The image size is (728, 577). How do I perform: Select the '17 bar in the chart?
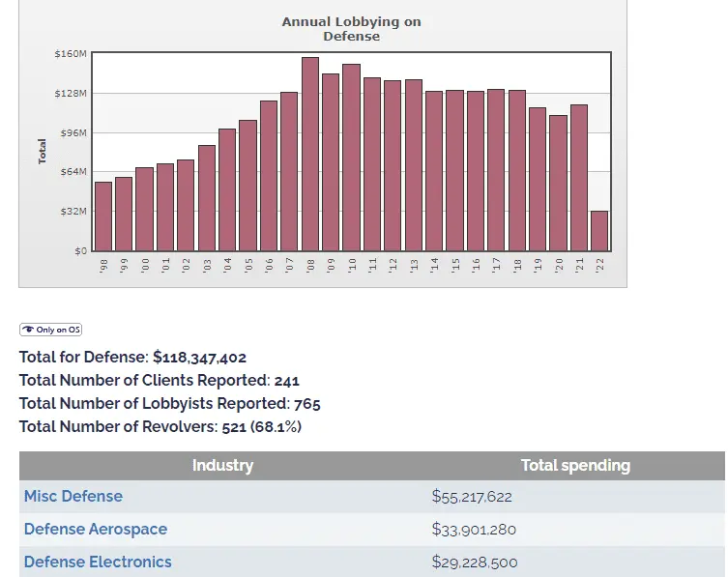[x=496, y=170]
